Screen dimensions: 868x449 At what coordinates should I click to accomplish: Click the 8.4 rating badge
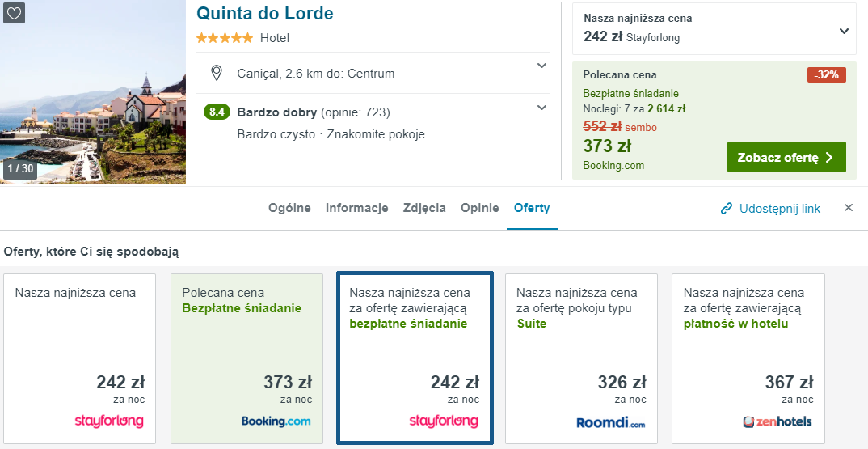pyautogui.click(x=217, y=112)
